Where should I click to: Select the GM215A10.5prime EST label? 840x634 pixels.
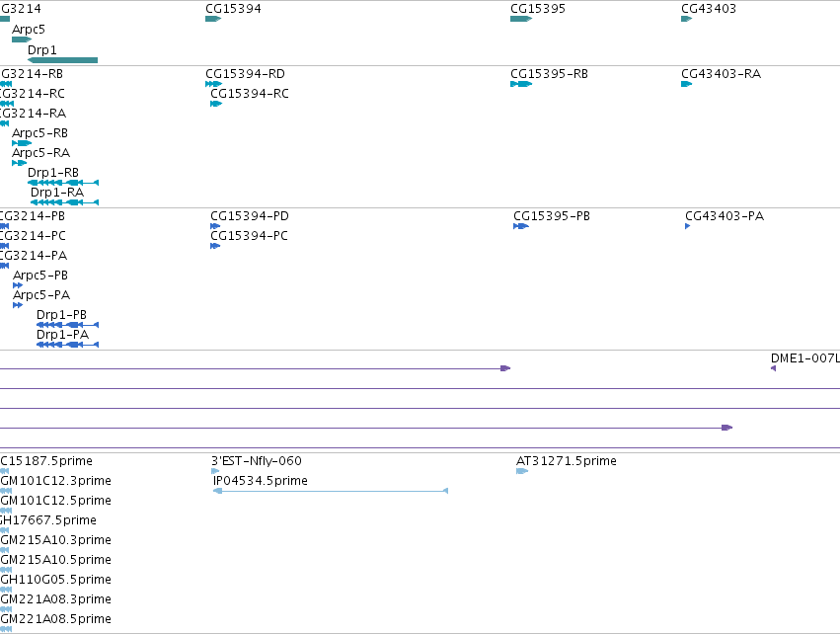point(55,560)
